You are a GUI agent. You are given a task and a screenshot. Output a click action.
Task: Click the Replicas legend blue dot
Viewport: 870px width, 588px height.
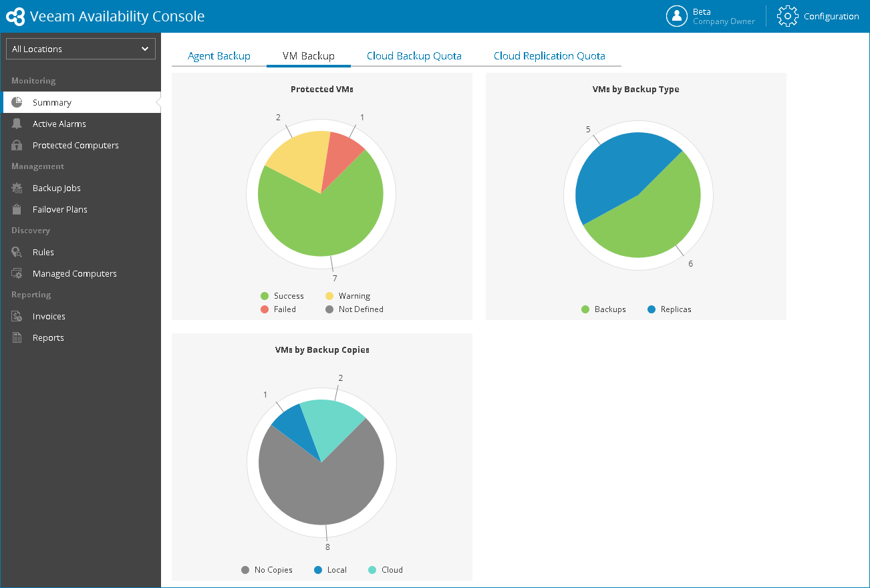(651, 309)
